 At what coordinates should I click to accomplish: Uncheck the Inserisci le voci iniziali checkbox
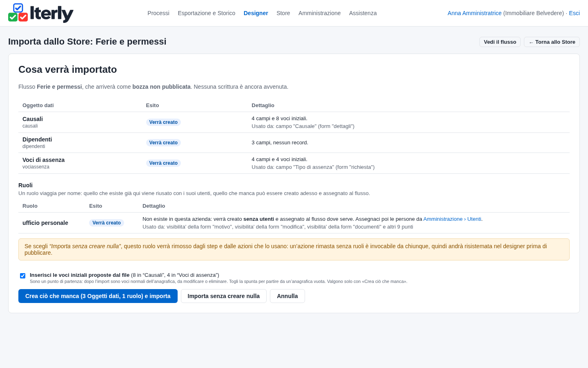tap(23, 276)
